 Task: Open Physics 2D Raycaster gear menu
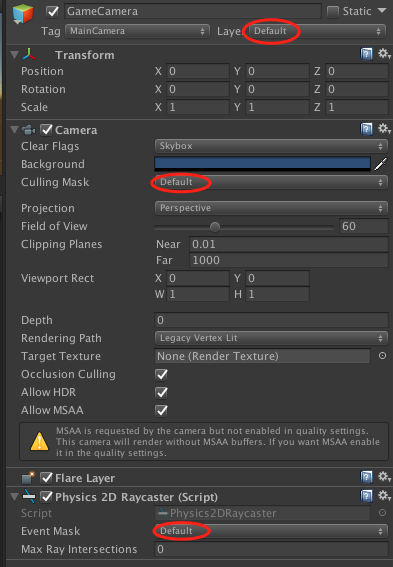pos(384,495)
